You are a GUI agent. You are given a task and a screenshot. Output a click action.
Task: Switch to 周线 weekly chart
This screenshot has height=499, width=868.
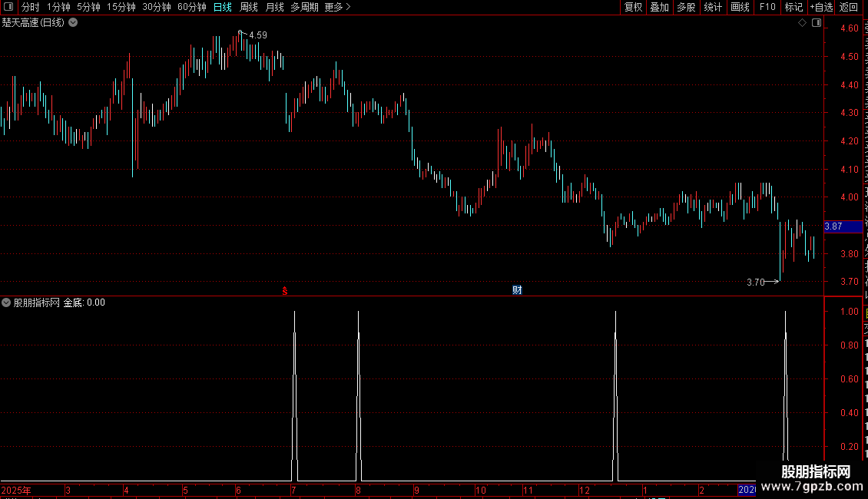(x=249, y=7)
